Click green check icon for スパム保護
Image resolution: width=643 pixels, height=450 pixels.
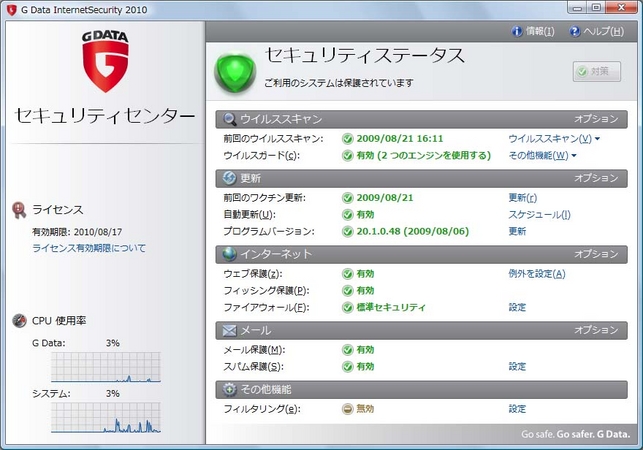[x=347, y=367]
